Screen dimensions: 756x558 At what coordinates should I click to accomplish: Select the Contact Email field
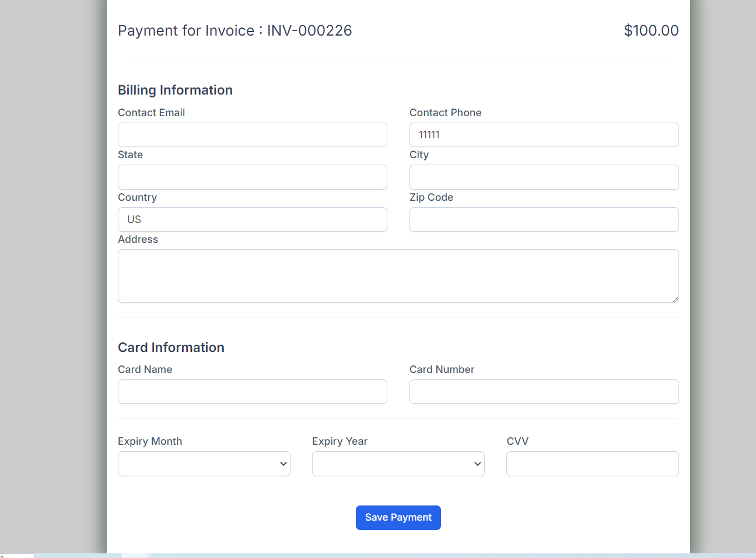coord(252,135)
